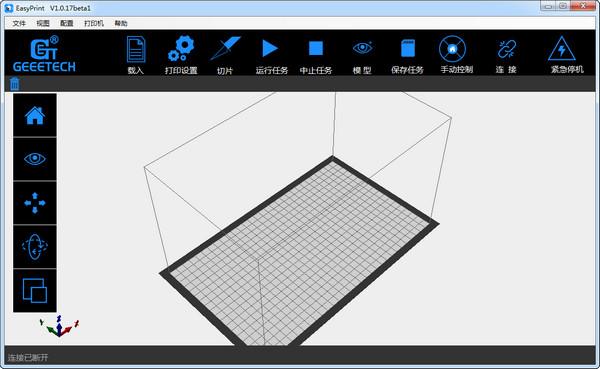Select the eye view tool in sidebar
600x369 pixels.
(35, 159)
